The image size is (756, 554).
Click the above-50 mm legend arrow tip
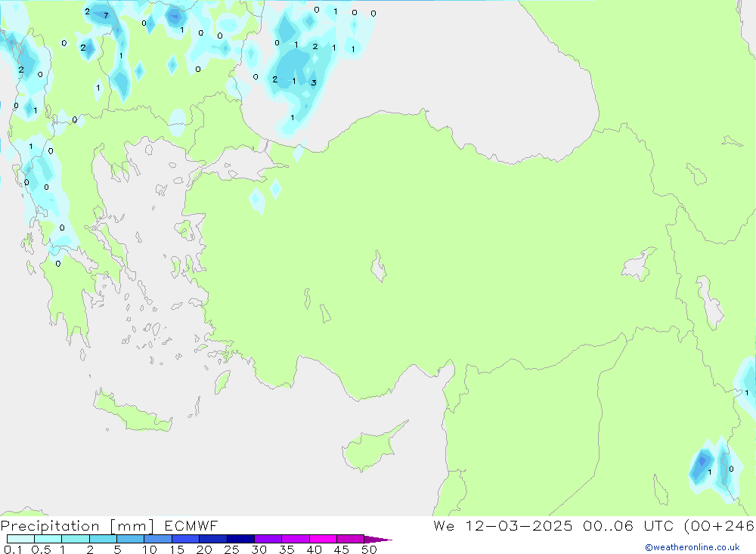pyautogui.click(x=378, y=540)
